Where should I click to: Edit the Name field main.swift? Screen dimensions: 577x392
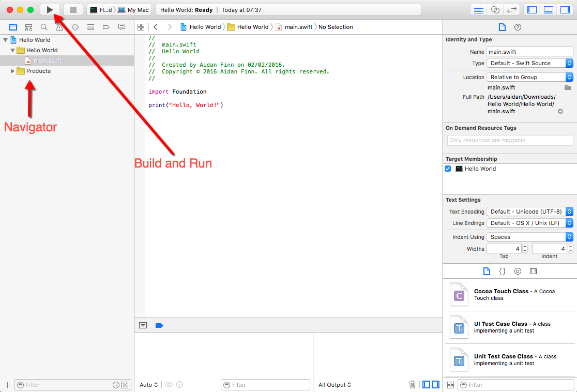(x=530, y=52)
